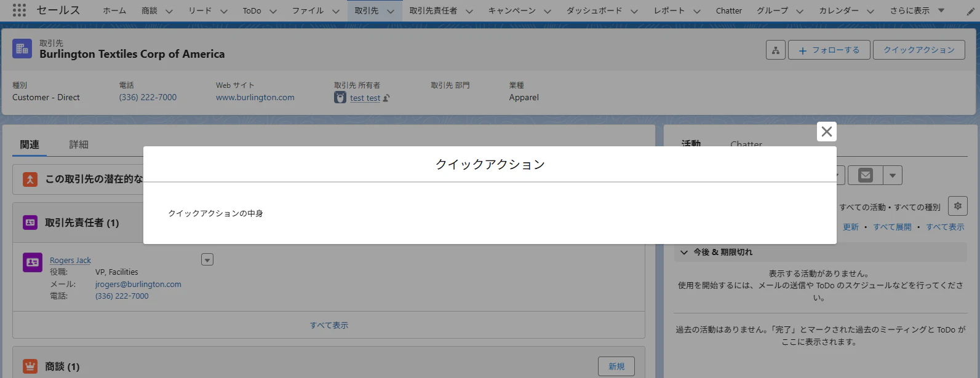Close the クイックアクション modal with X

827,132
